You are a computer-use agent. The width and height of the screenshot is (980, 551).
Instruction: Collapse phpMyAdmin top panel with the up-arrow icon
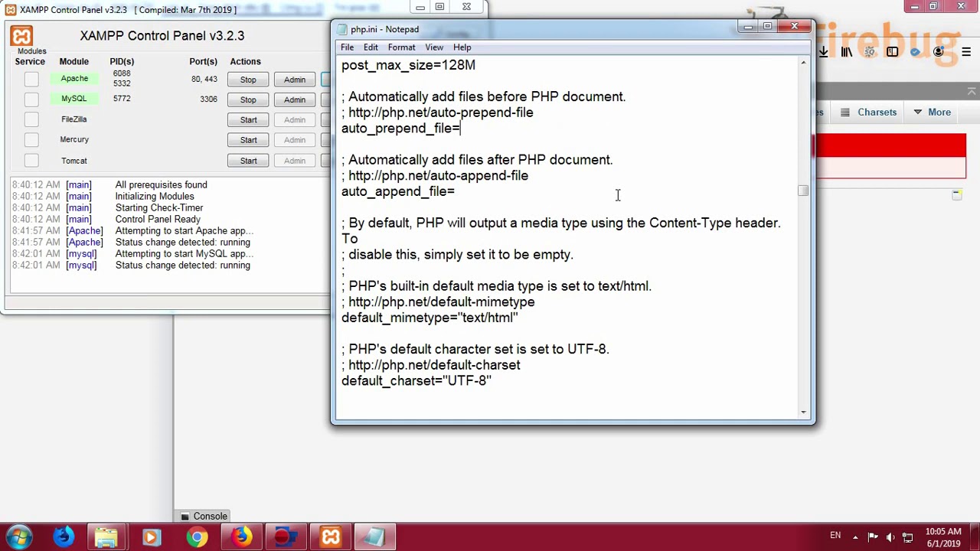(972, 91)
